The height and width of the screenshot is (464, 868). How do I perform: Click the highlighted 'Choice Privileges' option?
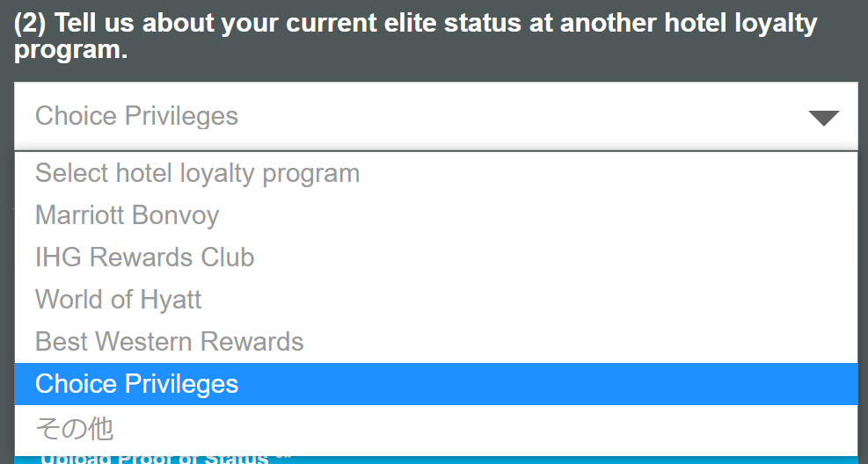[137, 384]
